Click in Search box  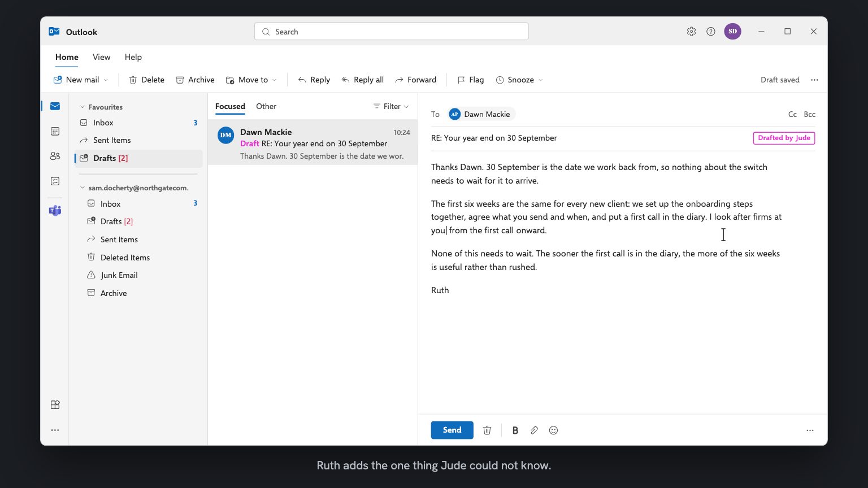[391, 32]
